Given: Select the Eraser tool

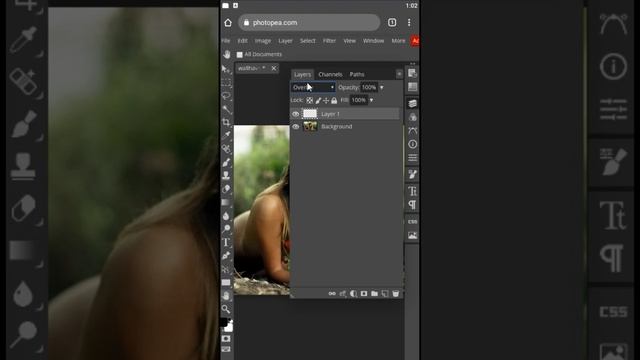Looking at the screenshot, I should 226,189.
